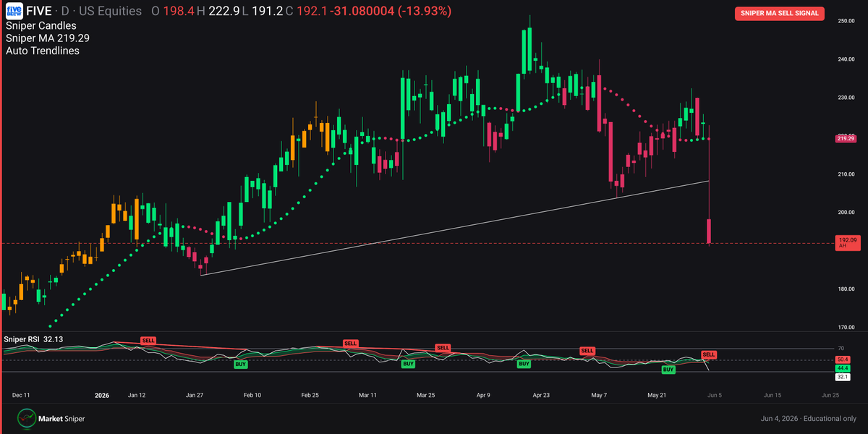Image resolution: width=868 pixels, height=434 pixels.
Task: Click the RSI SELL marker above Jan 12
Action: 148,339
